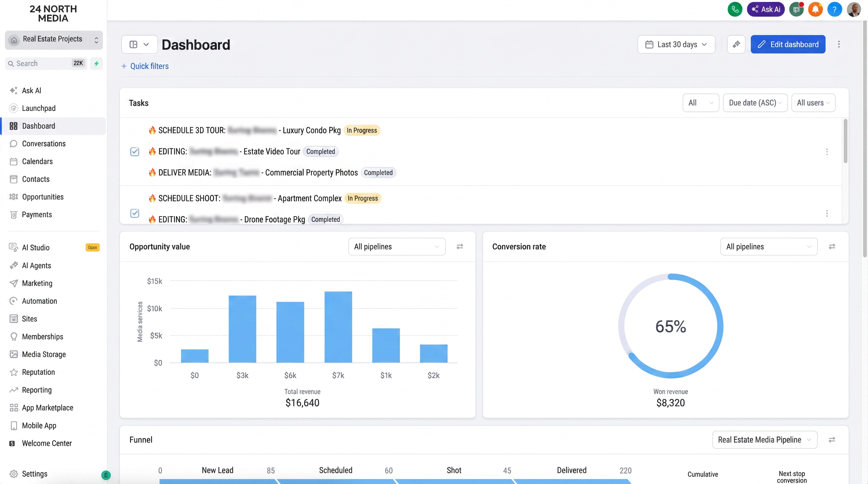Screen dimensions: 868x484
Task: Click the sidebar Search field
Action: [46, 63]
